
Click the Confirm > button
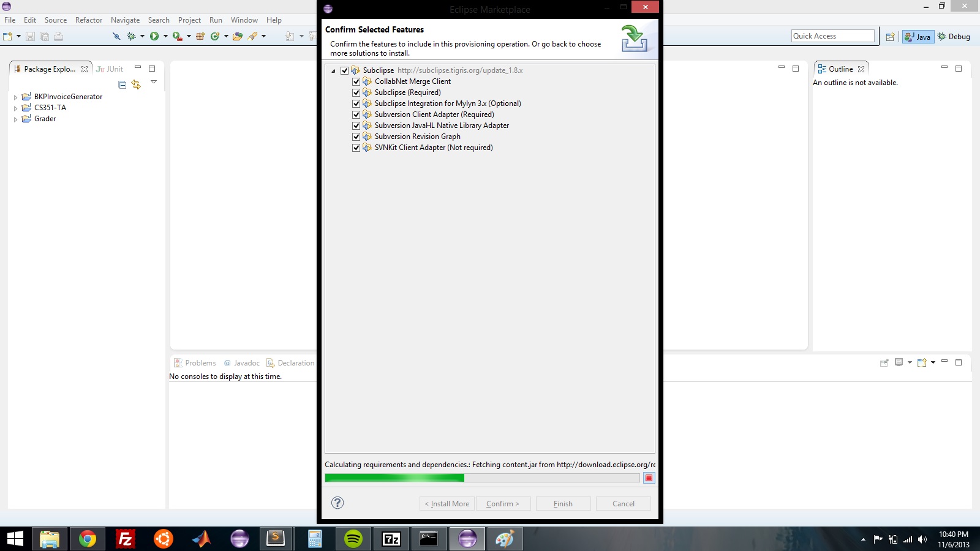click(502, 503)
